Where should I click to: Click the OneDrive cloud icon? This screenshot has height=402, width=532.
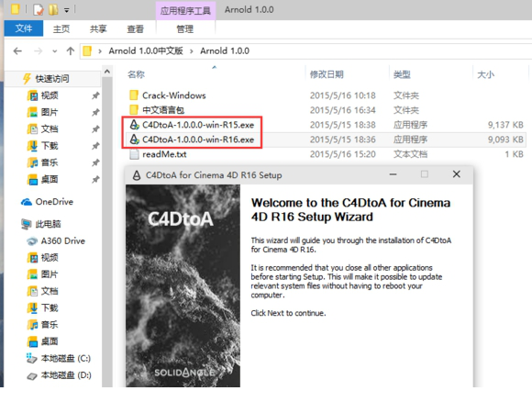click(x=27, y=202)
